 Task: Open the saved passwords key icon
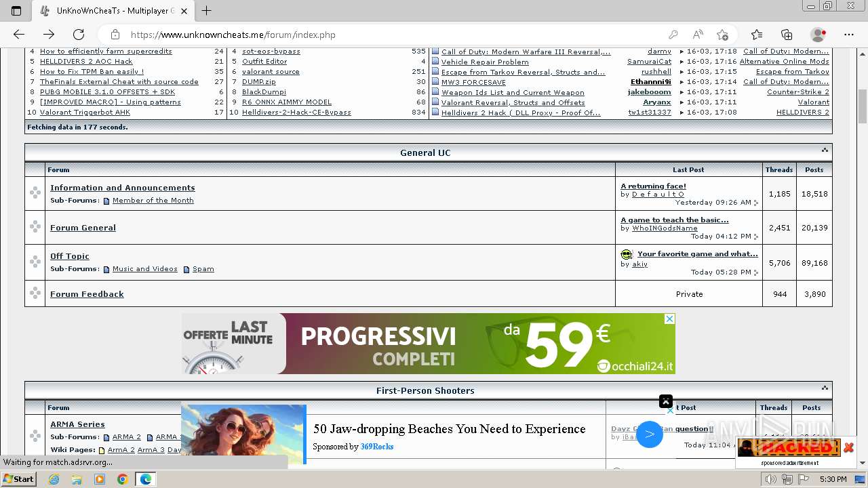pos(673,35)
